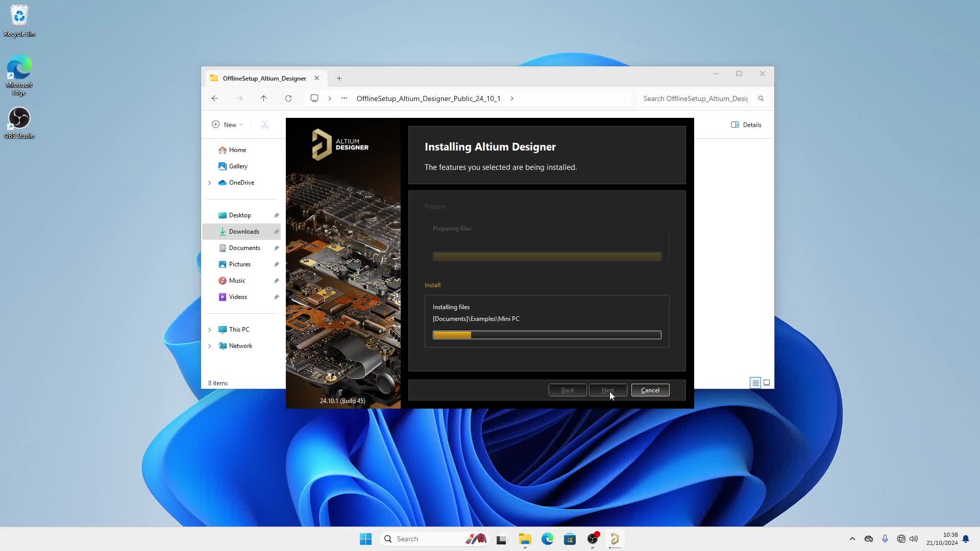The image size is (980, 551).
Task: Click the PC monitor icon in address bar
Action: 314,98
